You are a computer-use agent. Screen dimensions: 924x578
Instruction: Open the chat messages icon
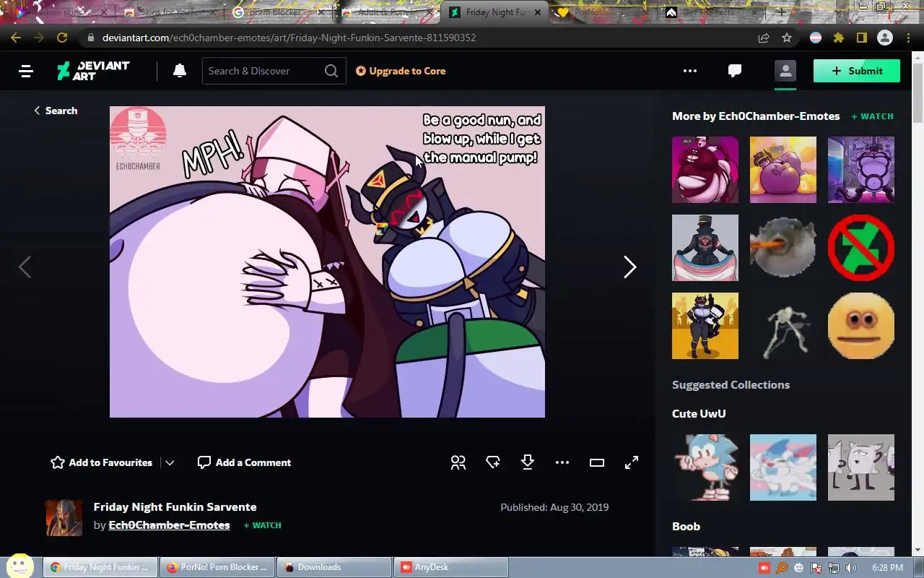pos(735,71)
